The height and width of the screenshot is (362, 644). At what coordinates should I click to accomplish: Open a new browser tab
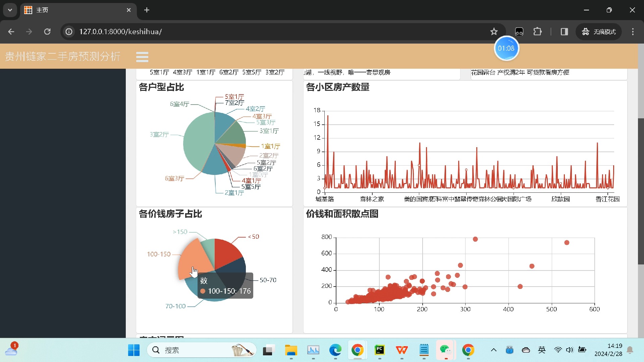click(147, 10)
